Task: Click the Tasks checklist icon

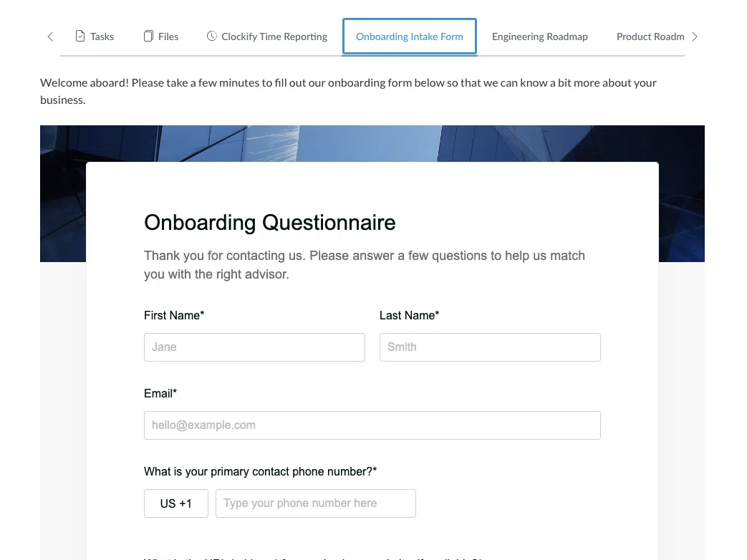Action: tap(80, 37)
